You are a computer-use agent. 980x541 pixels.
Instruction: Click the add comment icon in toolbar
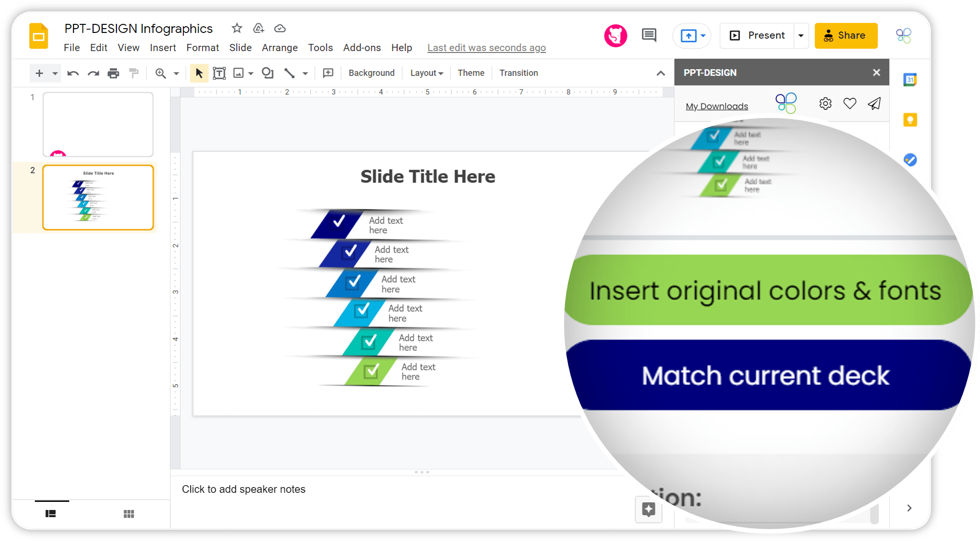click(328, 73)
